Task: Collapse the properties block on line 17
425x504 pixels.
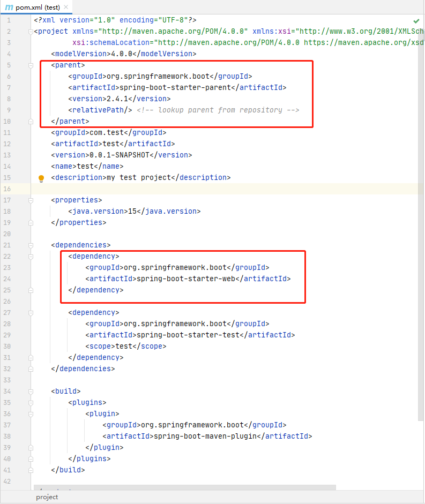Action: (x=31, y=200)
